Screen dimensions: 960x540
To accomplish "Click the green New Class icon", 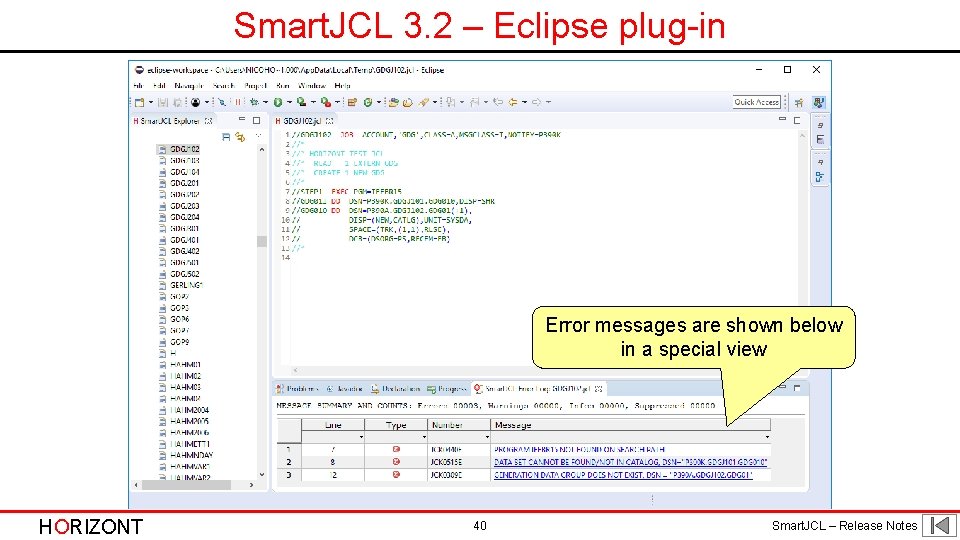I will coord(368,102).
